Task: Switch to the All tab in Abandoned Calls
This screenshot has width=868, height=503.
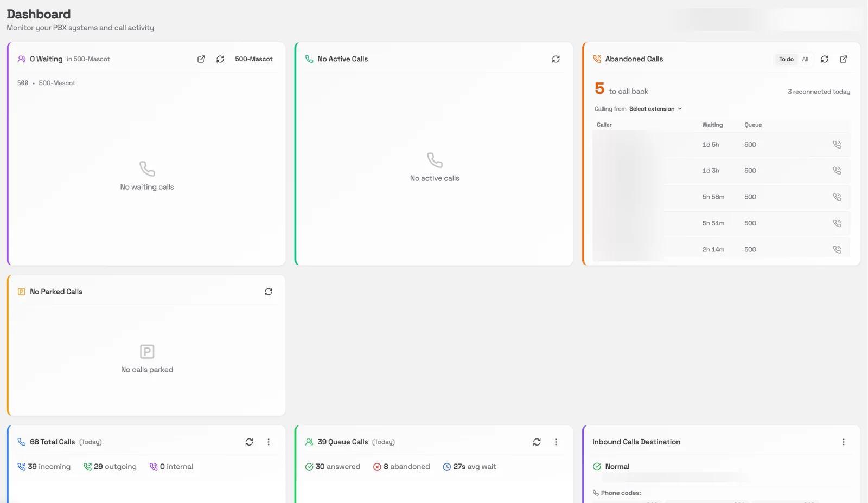Action: pyautogui.click(x=805, y=59)
